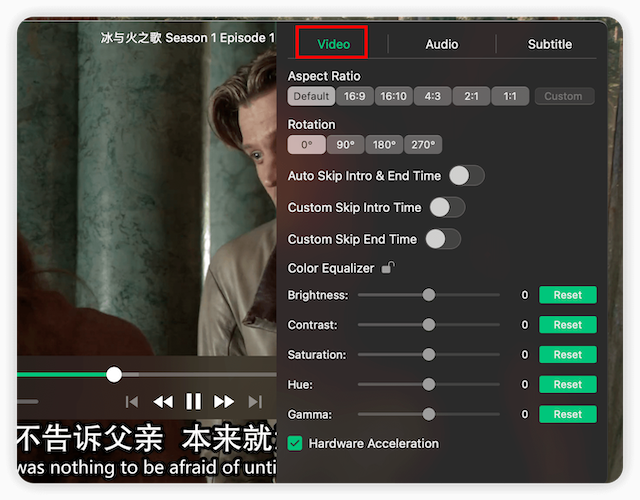Unlock the Color Equalizer lock icon

(387, 268)
